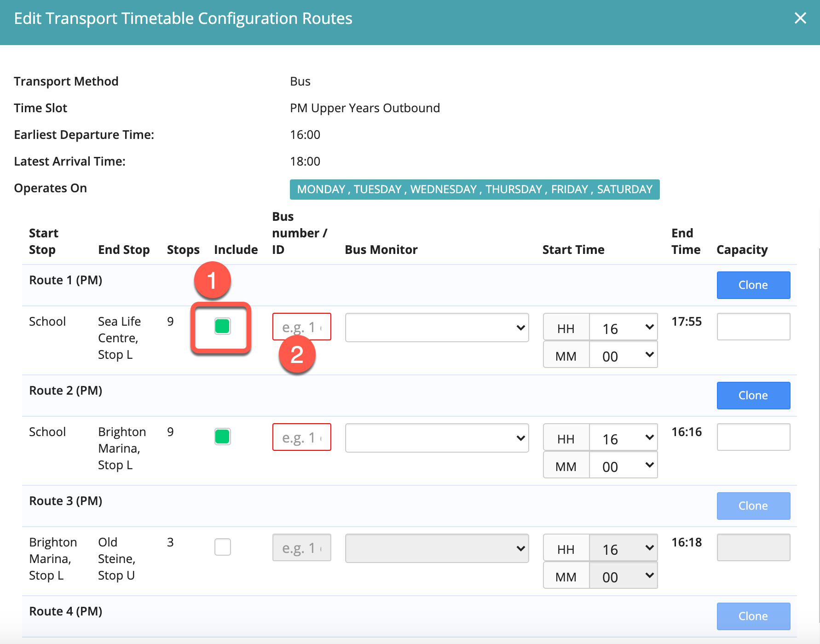The width and height of the screenshot is (820, 644).
Task: Change start hour dropdown for Route 2
Action: 623,438
